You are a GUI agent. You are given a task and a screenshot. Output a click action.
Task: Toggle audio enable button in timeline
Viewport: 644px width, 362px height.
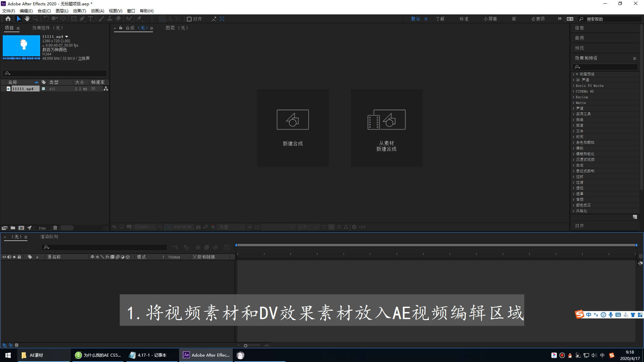pos(8,256)
